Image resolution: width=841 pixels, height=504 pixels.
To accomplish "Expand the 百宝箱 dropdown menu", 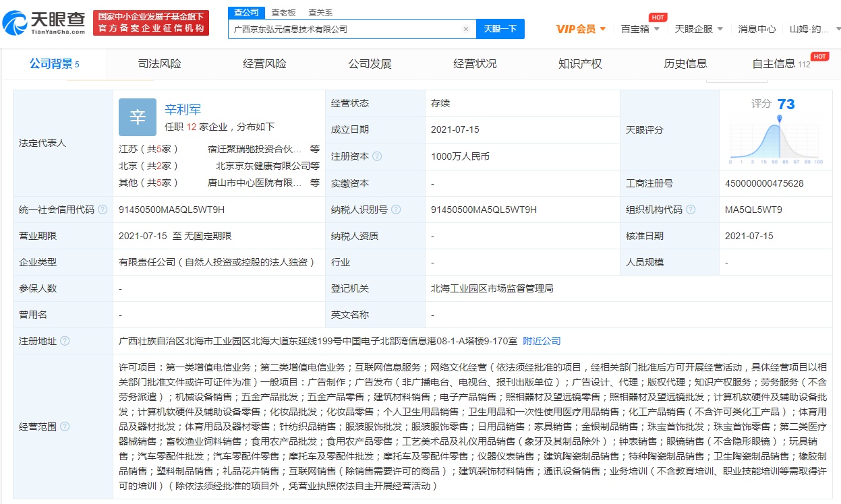I will tap(640, 29).
